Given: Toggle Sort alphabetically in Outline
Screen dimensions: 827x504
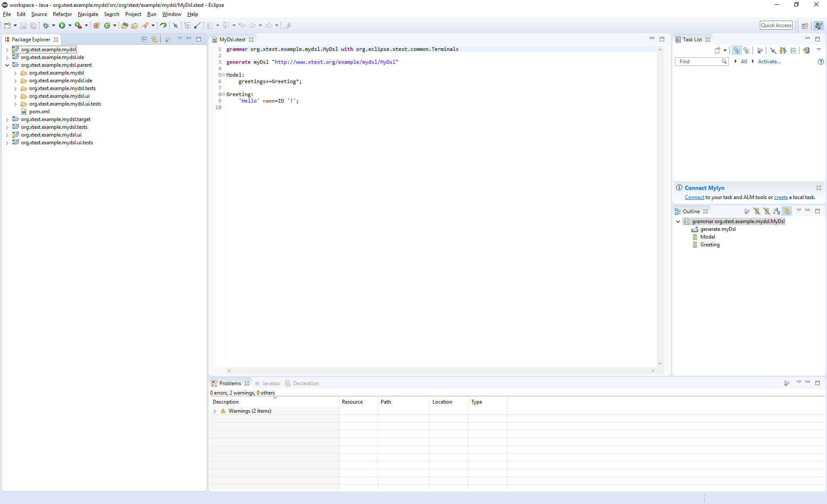Looking at the screenshot, I should pos(777,211).
